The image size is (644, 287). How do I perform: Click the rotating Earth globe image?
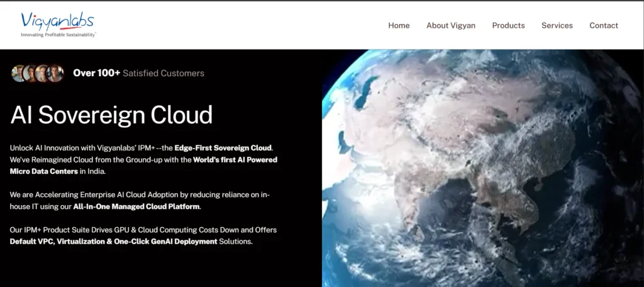pos(483,168)
